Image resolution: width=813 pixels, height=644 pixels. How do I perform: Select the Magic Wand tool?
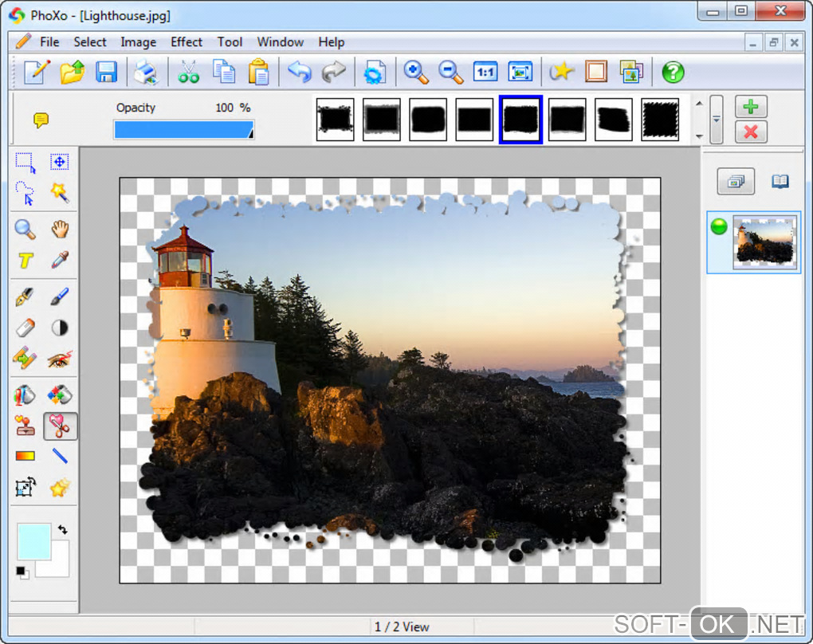[60, 192]
